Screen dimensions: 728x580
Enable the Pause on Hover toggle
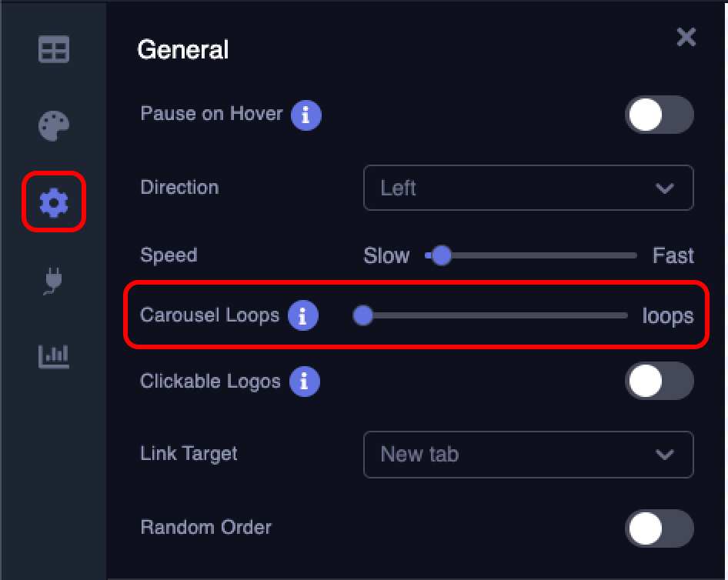click(x=660, y=115)
